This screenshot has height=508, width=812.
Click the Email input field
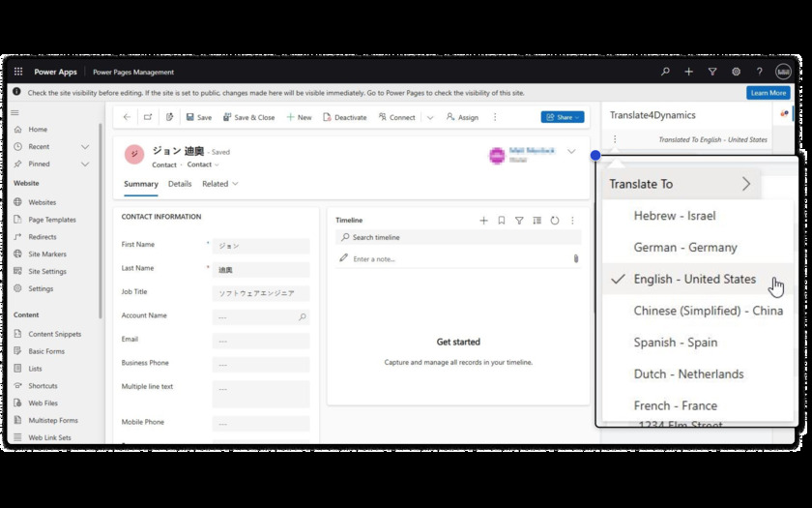tap(261, 341)
